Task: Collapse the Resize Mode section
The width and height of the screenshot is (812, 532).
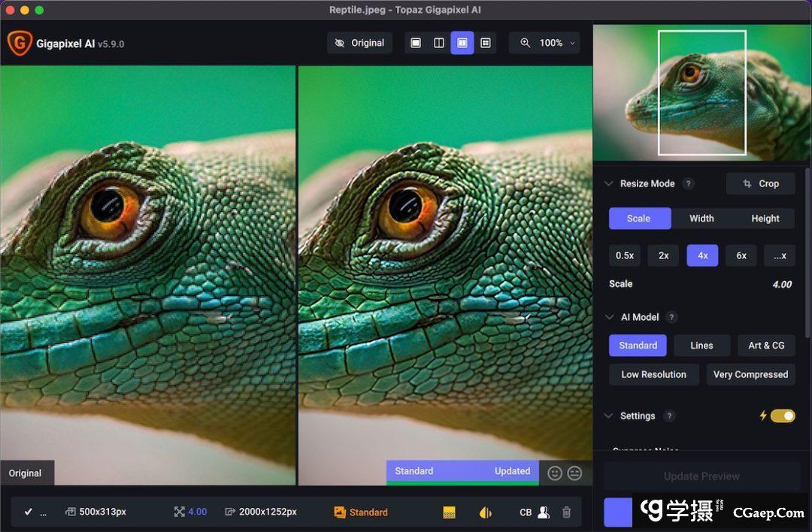Action: pos(609,184)
